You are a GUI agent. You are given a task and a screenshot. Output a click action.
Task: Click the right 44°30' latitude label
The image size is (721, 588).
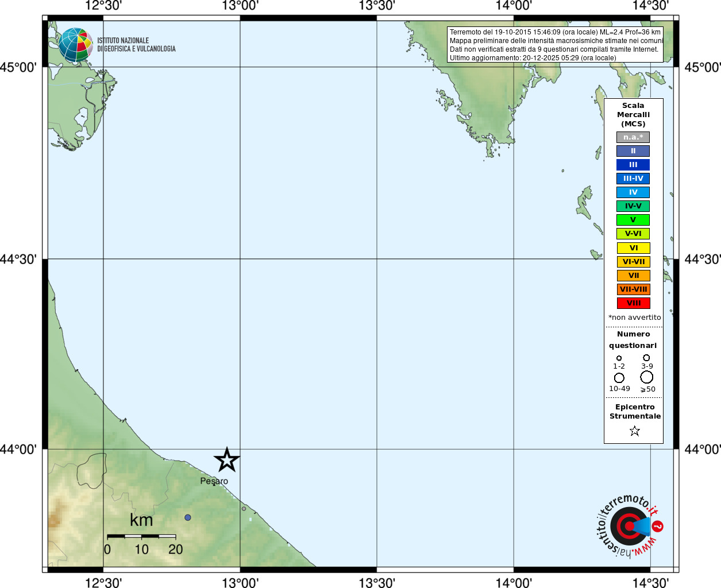[702, 259]
